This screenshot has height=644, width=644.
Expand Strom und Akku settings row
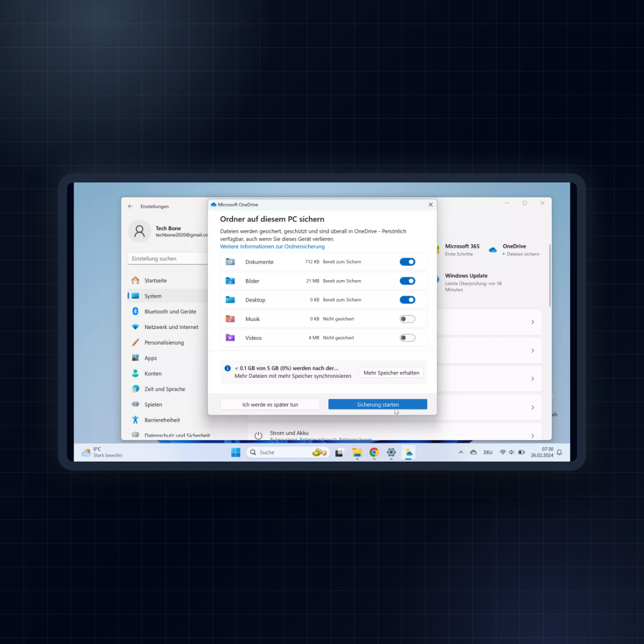point(394,434)
